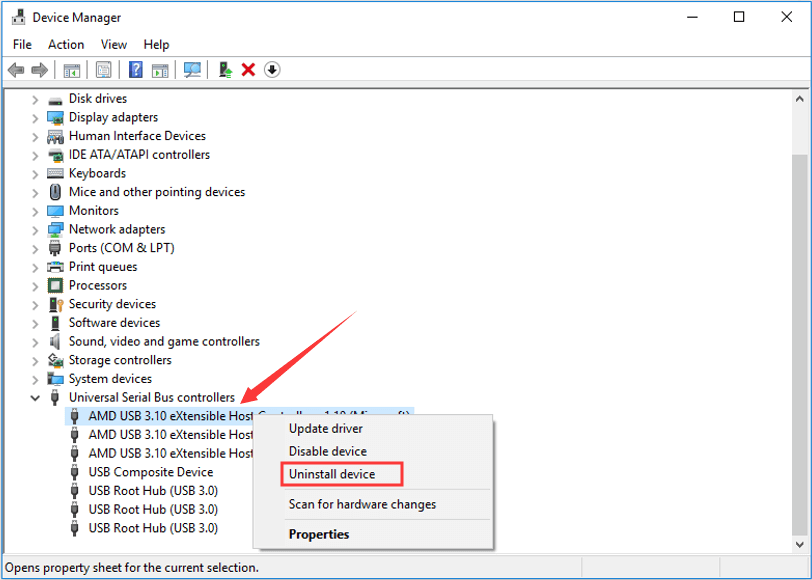
Task: Click the vertical scrollbar thumb
Action: (x=800, y=344)
